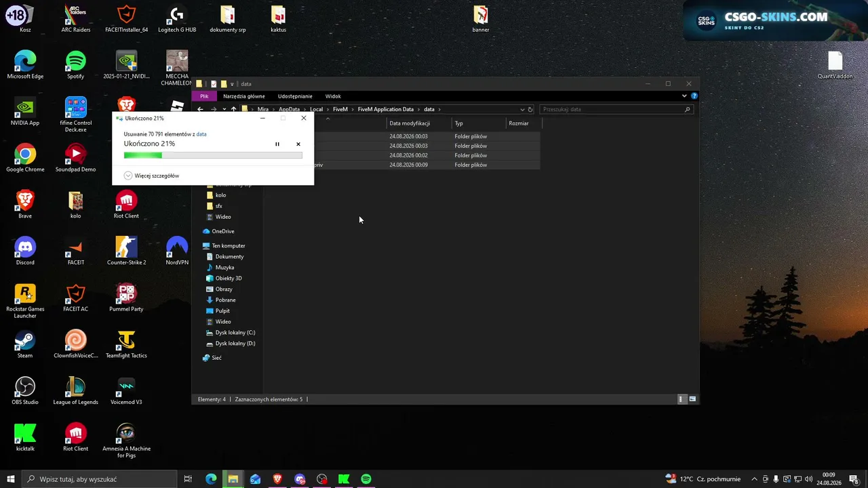Click the data link in delete dialog

(x=201, y=134)
